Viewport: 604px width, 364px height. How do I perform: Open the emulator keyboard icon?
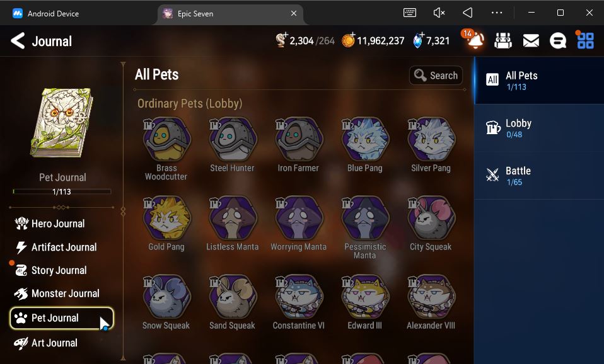coord(409,13)
